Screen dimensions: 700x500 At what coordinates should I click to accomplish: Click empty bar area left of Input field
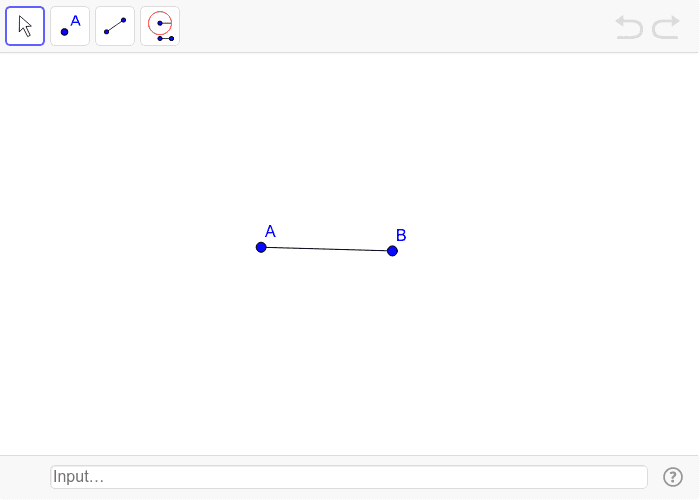(25, 477)
